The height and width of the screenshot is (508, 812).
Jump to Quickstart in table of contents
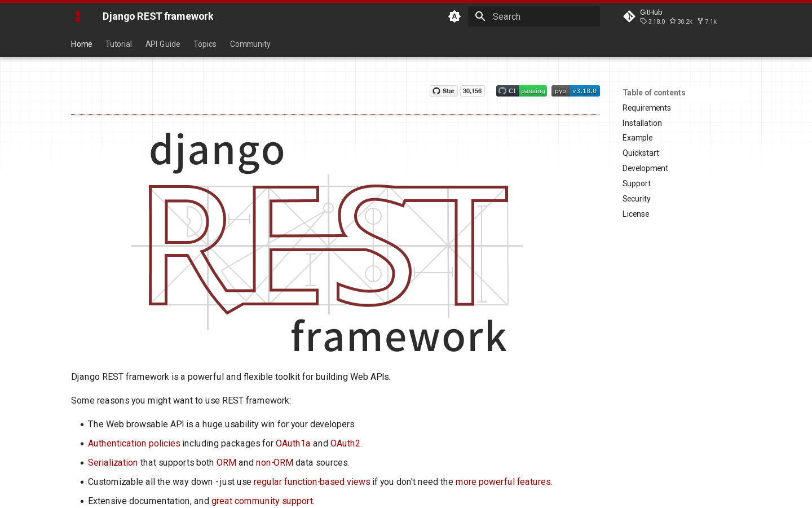point(641,153)
